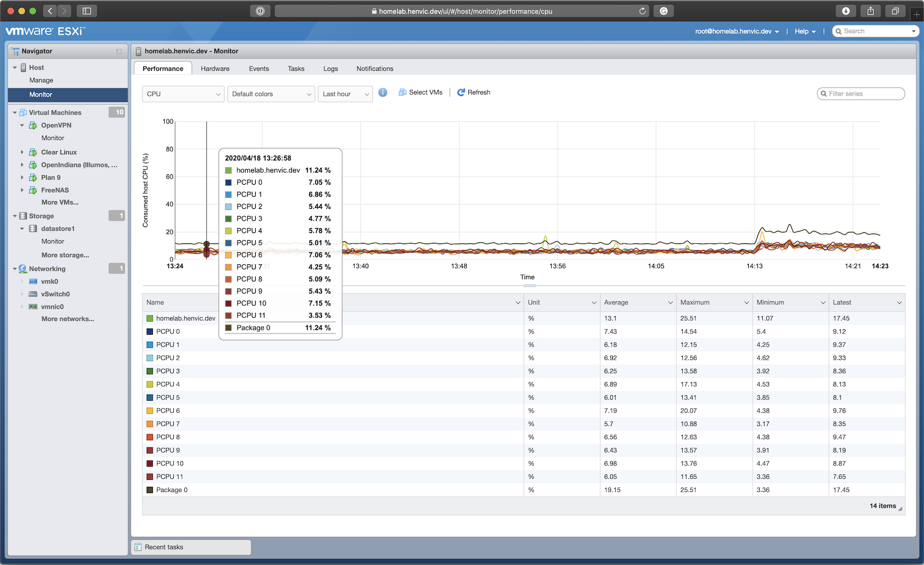The height and width of the screenshot is (565, 924).
Task: Click the green homelab.henvic.dev series swatch
Action: pyautogui.click(x=150, y=318)
